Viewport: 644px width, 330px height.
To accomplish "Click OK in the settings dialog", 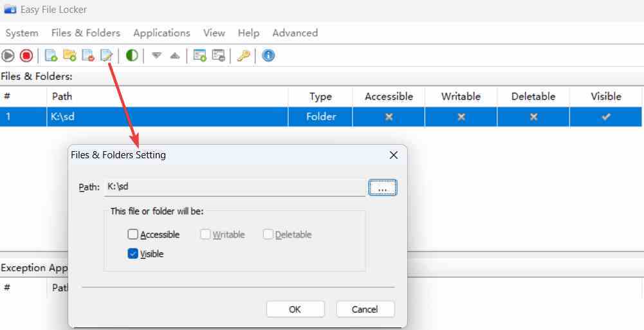I will pyautogui.click(x=295, y=309).
